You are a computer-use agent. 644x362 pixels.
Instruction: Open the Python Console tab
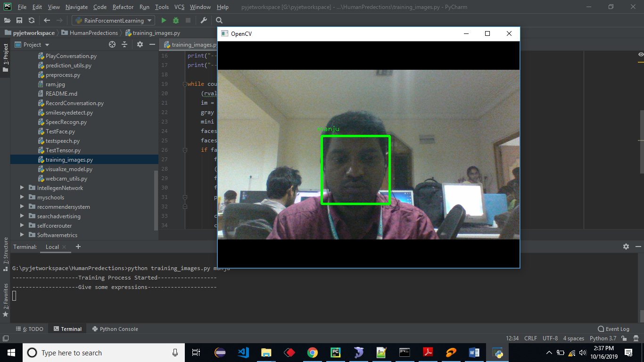[x=115, y=329]
